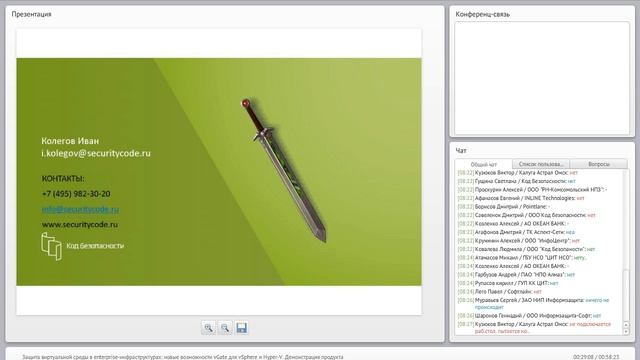640x360 pixels.
Task: Select chat message mentioning ООО "ИнфоЦентр"
Action: 518,241
